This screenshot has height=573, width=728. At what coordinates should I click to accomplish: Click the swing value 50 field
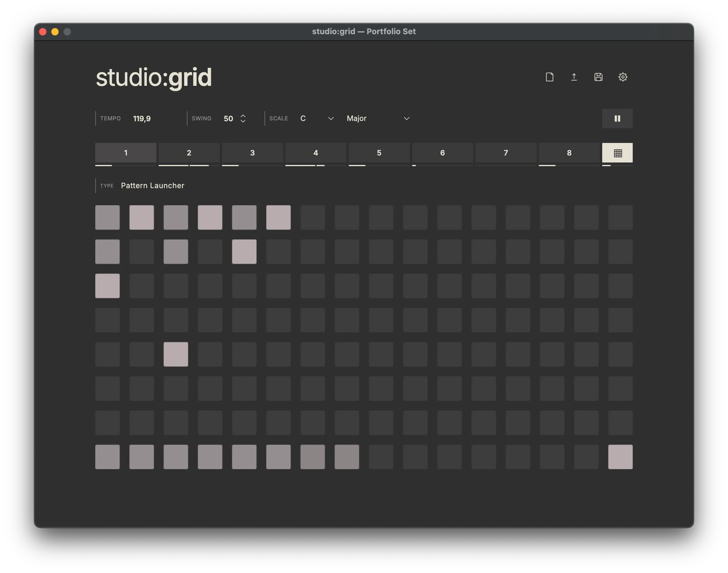pos(228,119)
